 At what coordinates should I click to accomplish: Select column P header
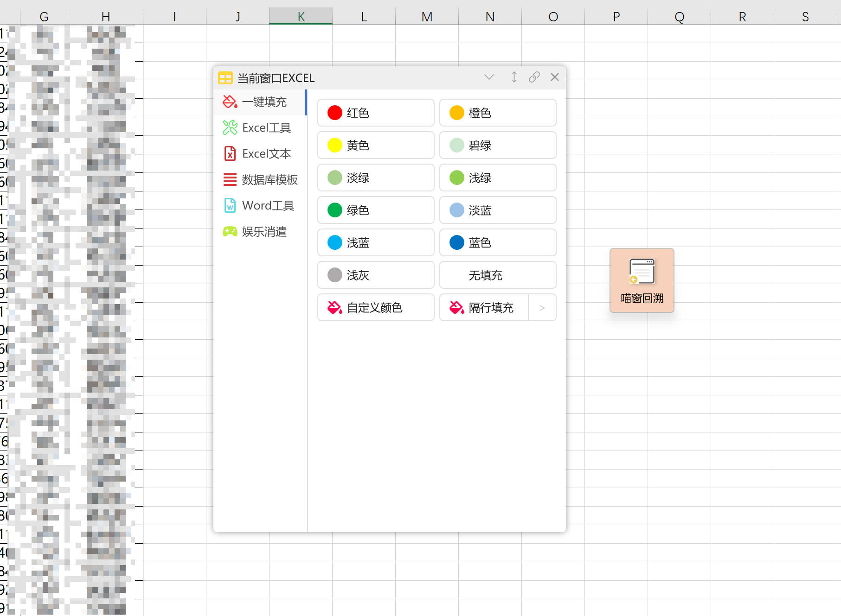click(616, 17)
